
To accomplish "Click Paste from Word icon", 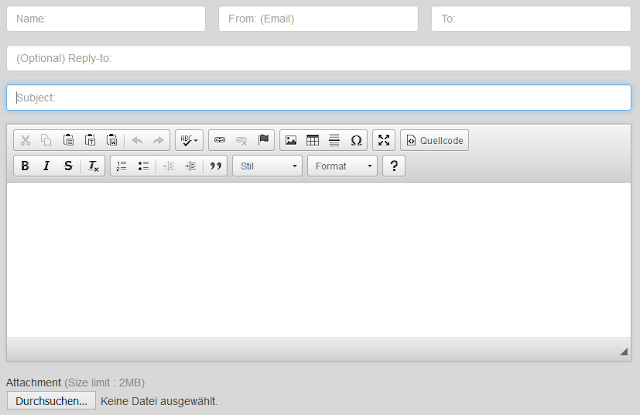I will 112,140.
